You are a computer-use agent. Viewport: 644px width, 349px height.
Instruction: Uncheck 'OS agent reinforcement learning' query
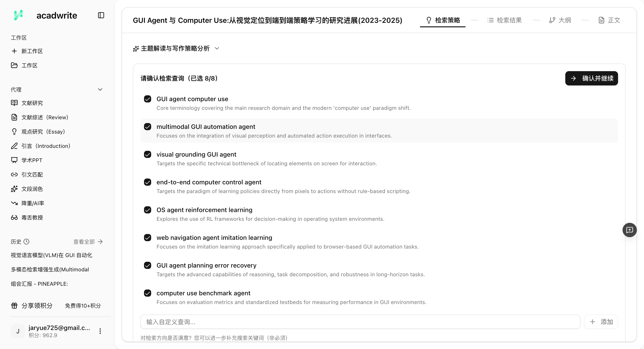148,210
